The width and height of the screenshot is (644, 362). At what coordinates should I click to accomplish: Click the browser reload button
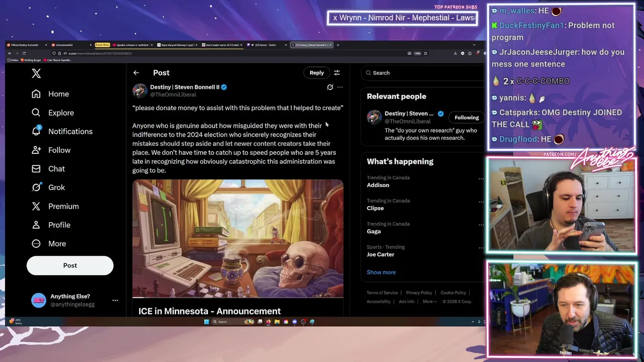24,53
